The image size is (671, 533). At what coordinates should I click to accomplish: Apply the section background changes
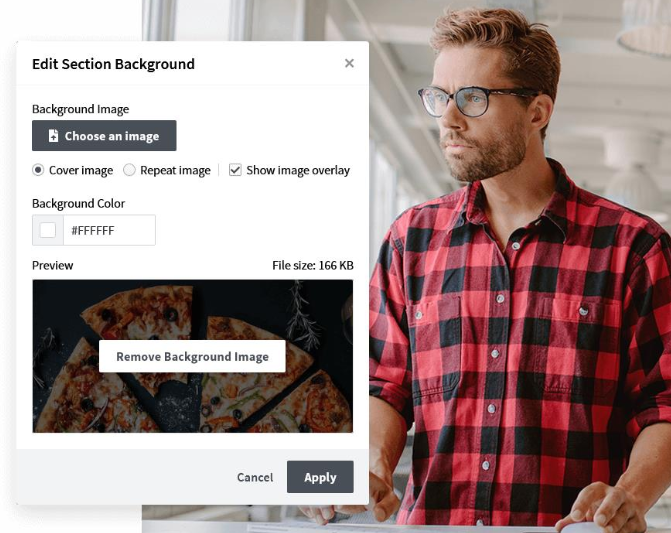(x=320, y=477)
